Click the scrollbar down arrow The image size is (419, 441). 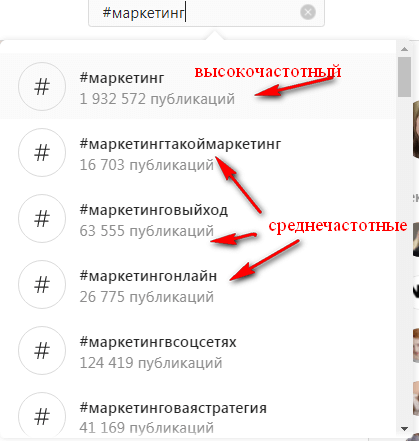click(404, 429)
